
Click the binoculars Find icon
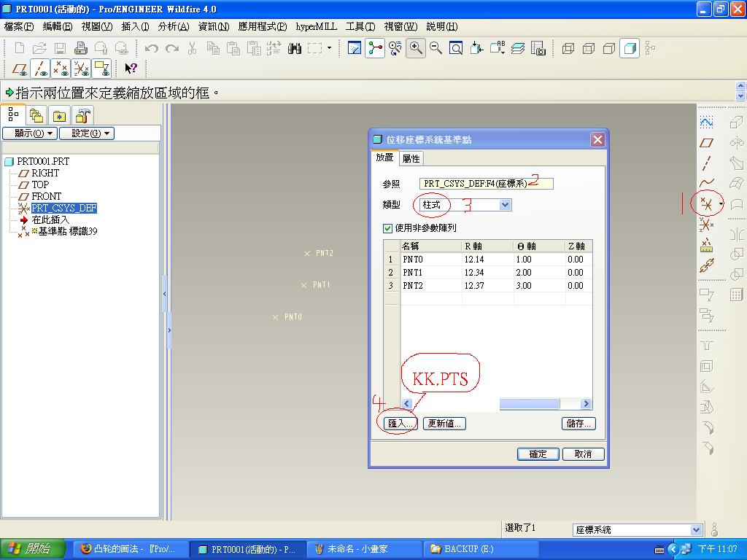tap(295, 48)
